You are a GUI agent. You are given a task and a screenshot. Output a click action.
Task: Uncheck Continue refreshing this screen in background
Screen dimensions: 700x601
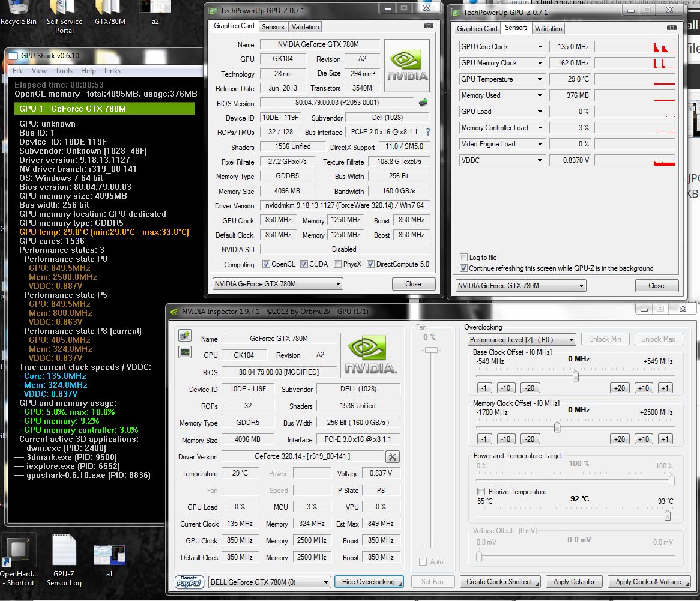(463, 268)
